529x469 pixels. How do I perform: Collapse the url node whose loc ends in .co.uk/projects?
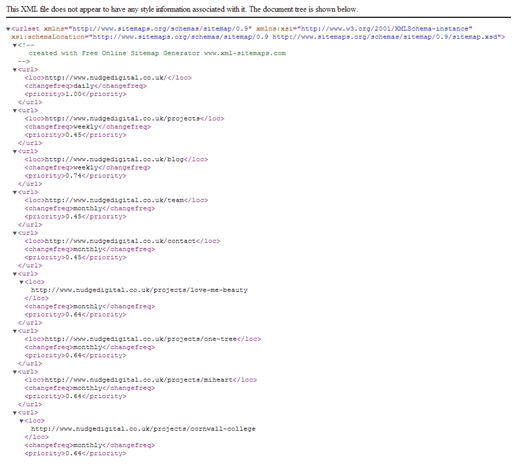pos(15,111)
